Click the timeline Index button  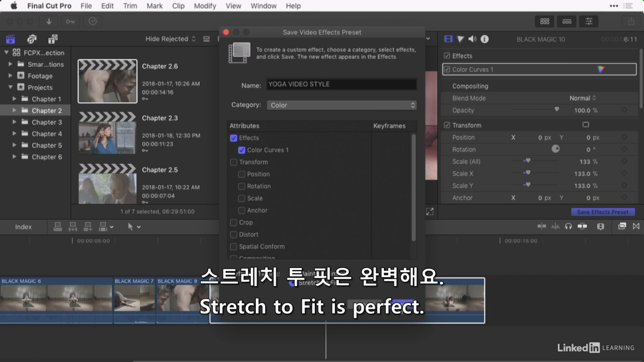pos(23,227)
